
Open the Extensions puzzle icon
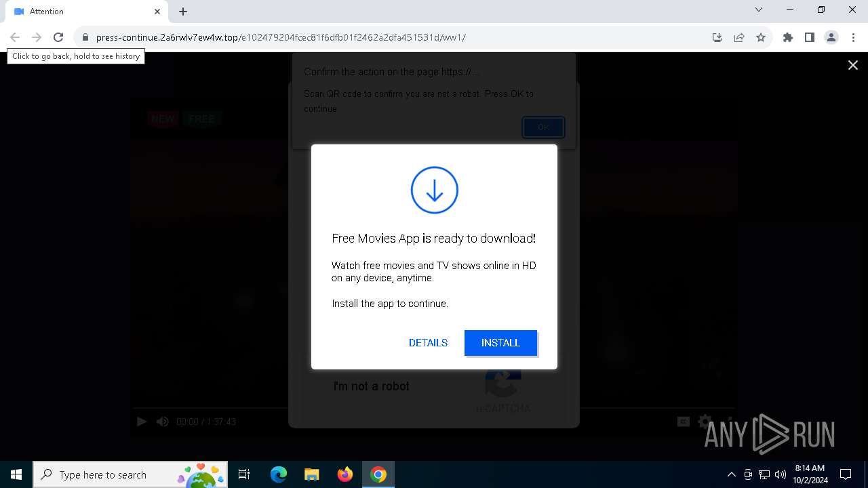pos(788,37)
